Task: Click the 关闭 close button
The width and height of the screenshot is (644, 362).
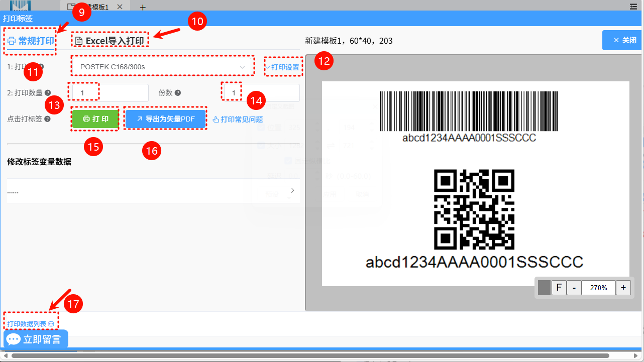Action: pos(623,40)
